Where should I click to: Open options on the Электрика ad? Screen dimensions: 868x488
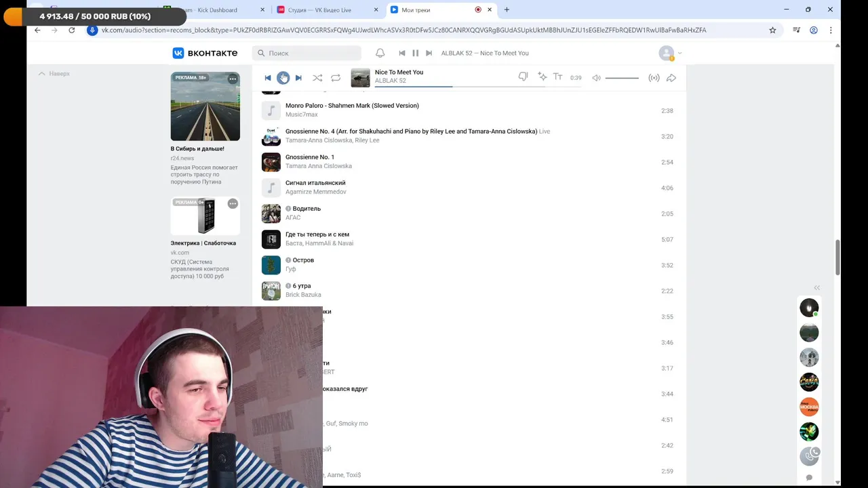(233, 203)
